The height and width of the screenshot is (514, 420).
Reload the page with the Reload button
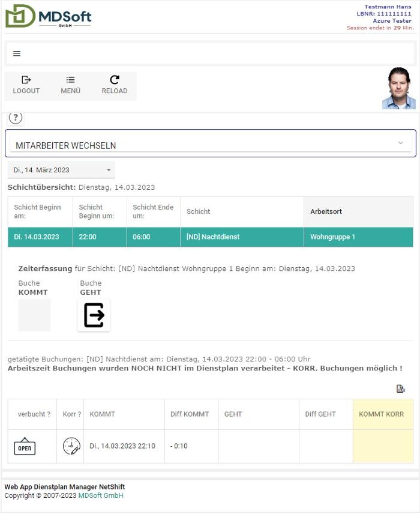coord(114,85)
